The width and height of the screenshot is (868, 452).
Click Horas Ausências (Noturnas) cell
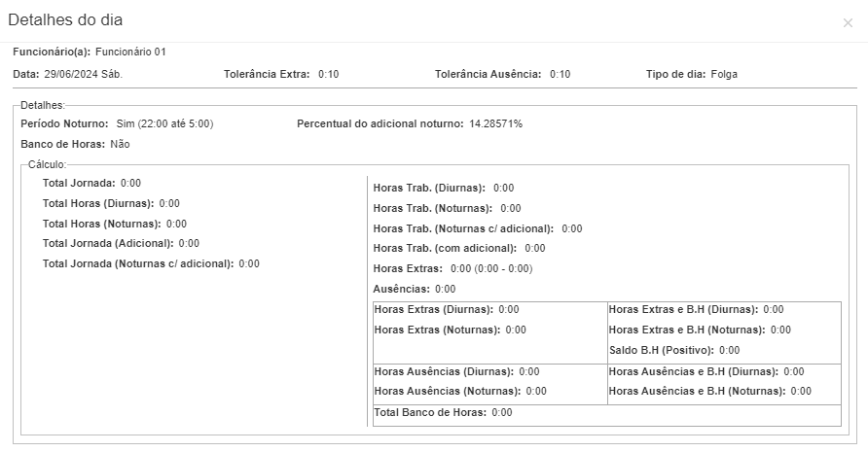(460, 391)
